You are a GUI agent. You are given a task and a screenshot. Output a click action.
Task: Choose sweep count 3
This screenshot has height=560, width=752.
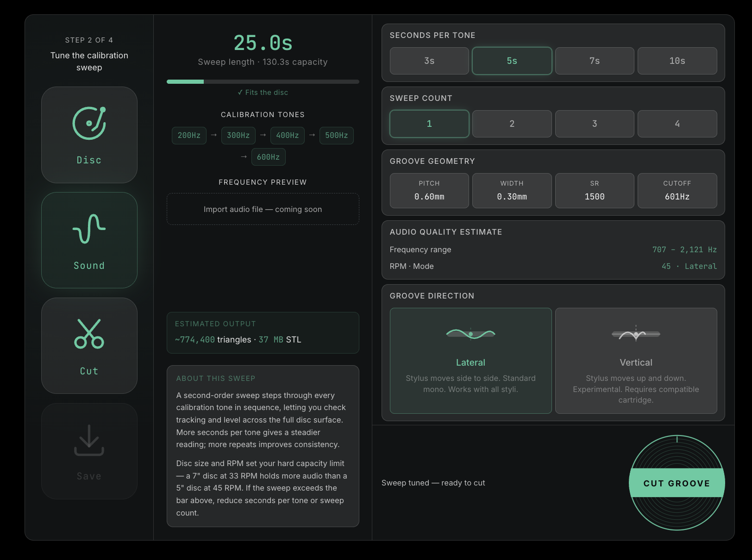(595, 124)
